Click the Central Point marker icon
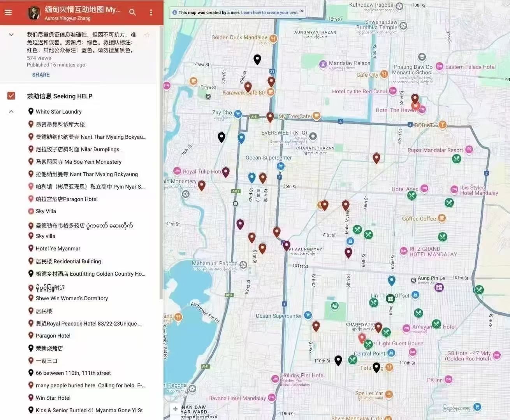This screenshot has height=420, width=510. [391, 353]
